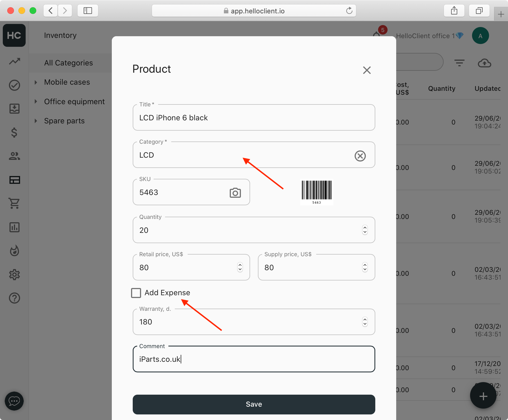Close the Product dialog
508x420 pixels.
367,70
